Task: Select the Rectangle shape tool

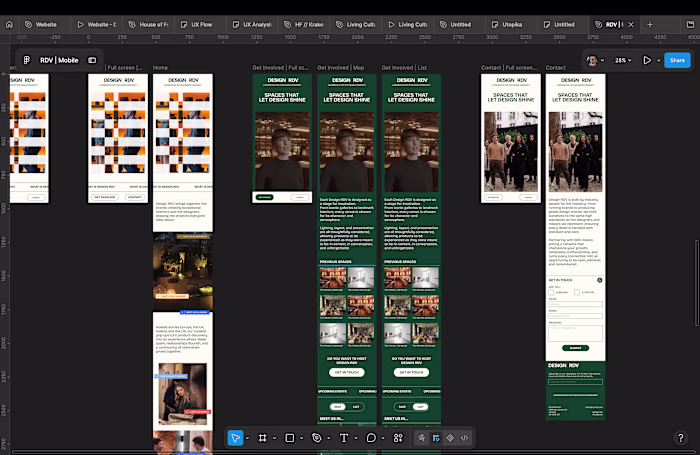Action: (x=290, y=438)
